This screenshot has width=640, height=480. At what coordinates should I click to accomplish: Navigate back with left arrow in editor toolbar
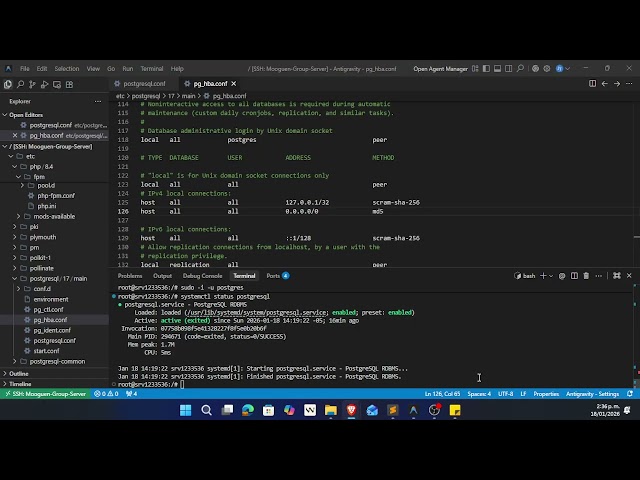604,84
